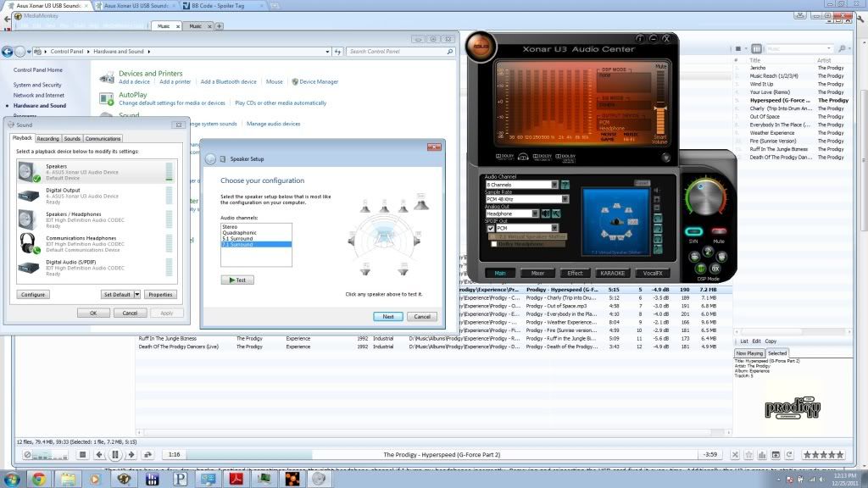Open Properties in the Sound dialog
The height and width of the screenshot is (488, 868).
(x=160, y=294)
